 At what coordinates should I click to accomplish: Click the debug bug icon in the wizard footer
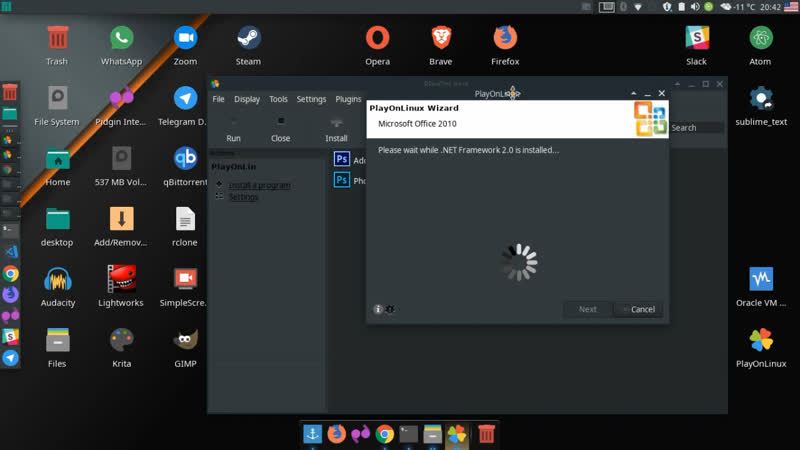point(390,309)
